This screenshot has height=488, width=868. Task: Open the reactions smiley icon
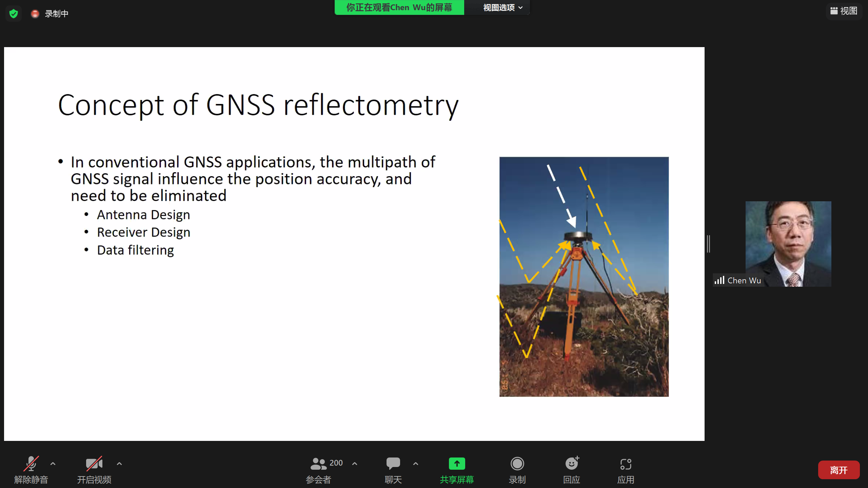click(x=572, y=464)
